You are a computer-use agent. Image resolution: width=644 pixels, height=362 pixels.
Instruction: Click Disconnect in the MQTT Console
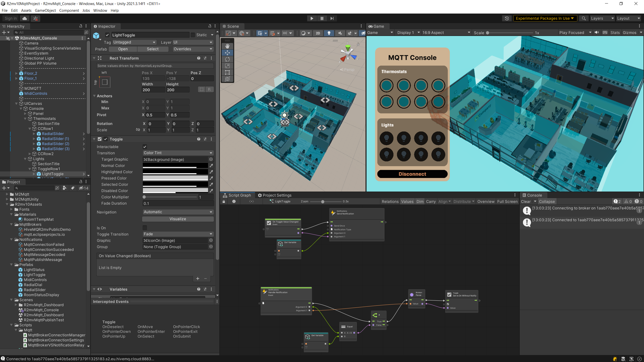[412, 174]
